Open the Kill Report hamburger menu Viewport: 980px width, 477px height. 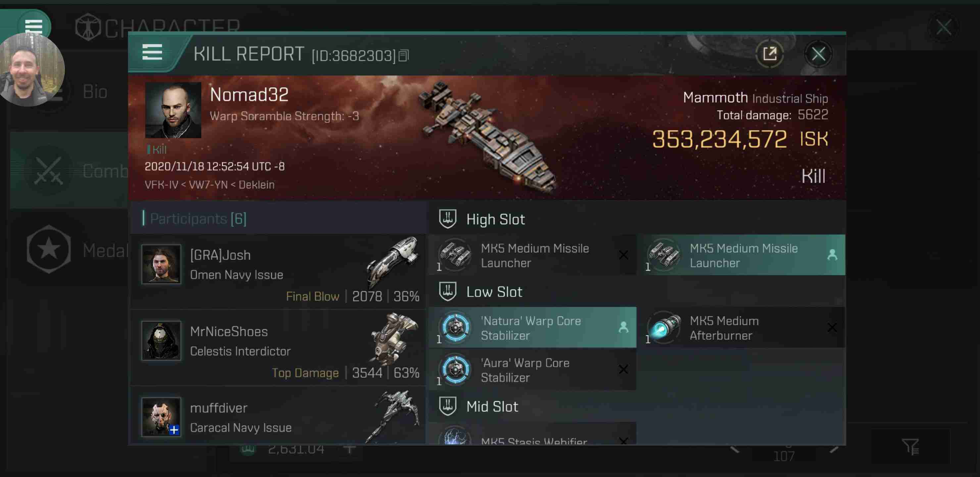(x=152, y=52)
